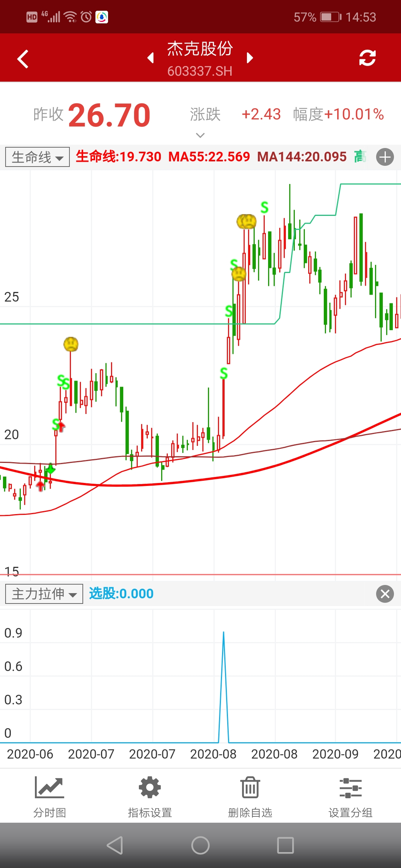Tap the app notification icon in status bar
This screenshot has width=401, height=868.
coord(102,17)
